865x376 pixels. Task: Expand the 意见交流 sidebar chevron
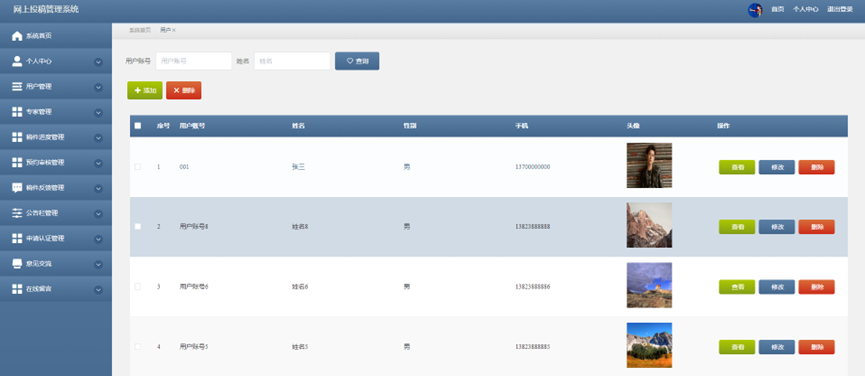click(x=99, y=265)
